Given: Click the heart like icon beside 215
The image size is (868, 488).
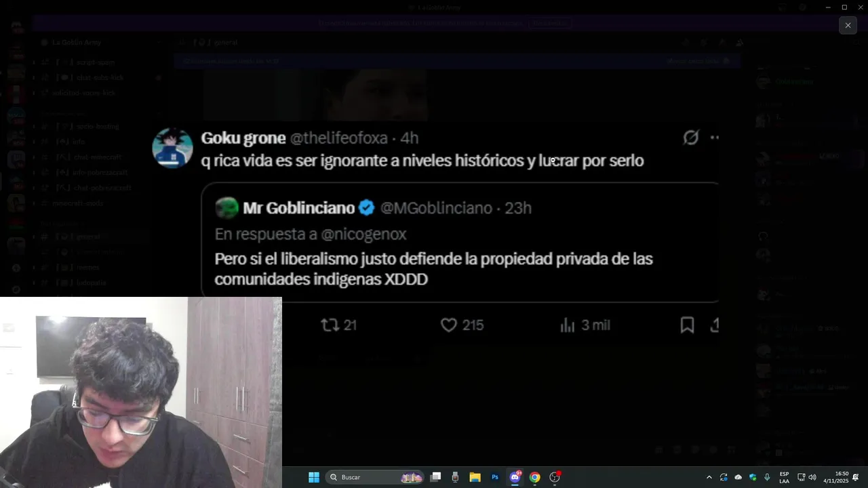Looking at the screenshot, I should 449,325.
